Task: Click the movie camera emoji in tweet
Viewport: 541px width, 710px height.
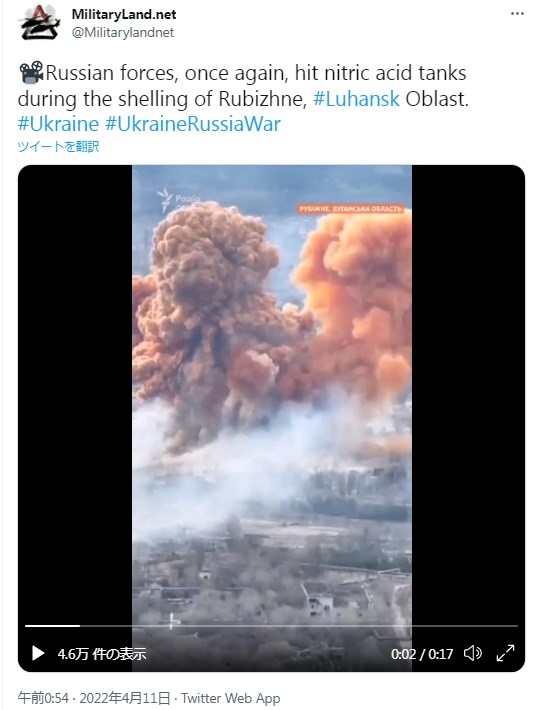Action: pyautogui.click(x=31, y=73)
